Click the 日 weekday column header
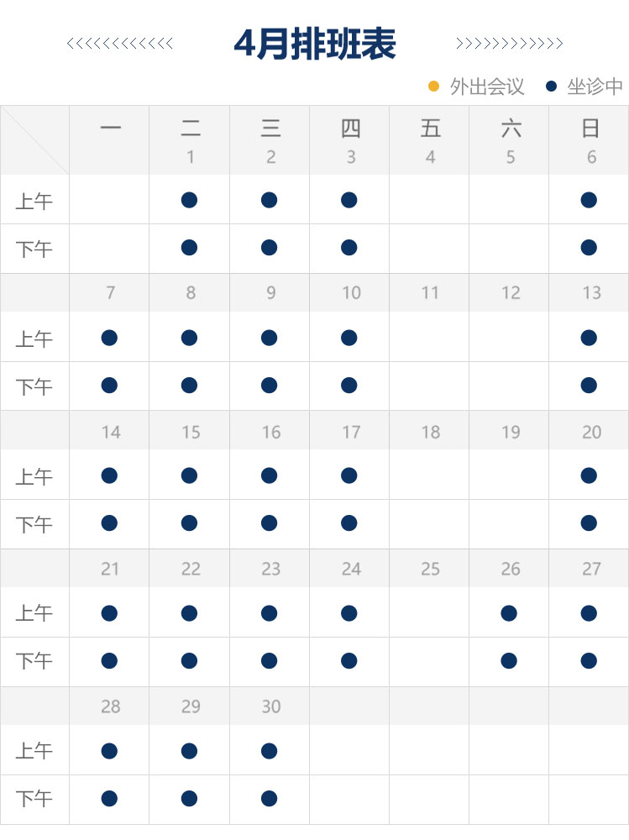The height and width of the screenshot is (840, 629). coord(590,129)
